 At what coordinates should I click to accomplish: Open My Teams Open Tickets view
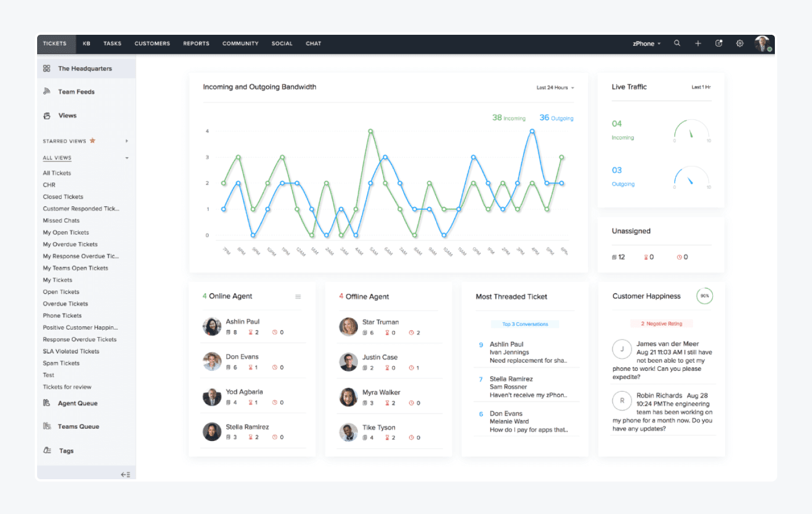75,268
